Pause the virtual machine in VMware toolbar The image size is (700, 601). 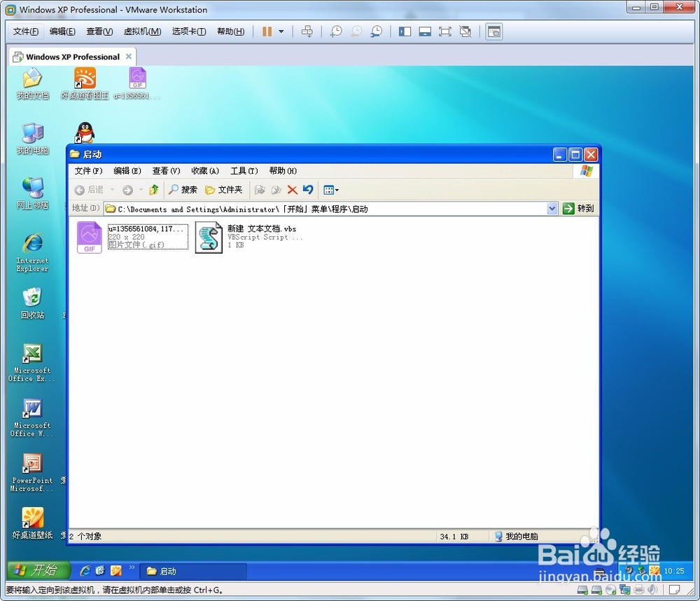click(x=267, y=32)
